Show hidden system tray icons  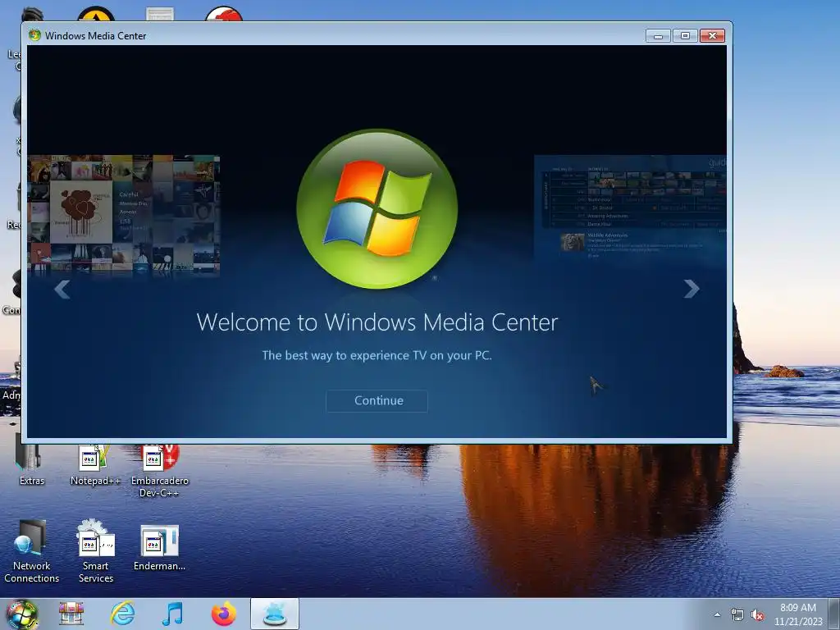(717, 614)
